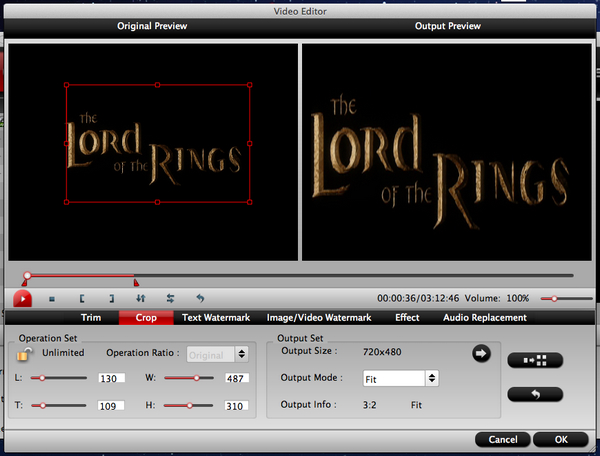Click the bottom-left crop box handle
Viewport: 600px width, 456px height.
tap(67, 202)
